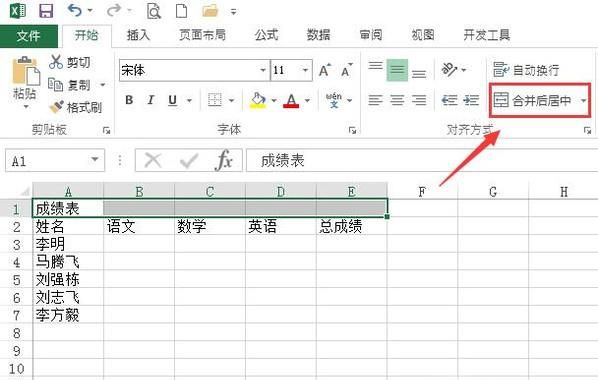
Task: Expand the 复制 dropdown arrow
Action: (103, 85)
